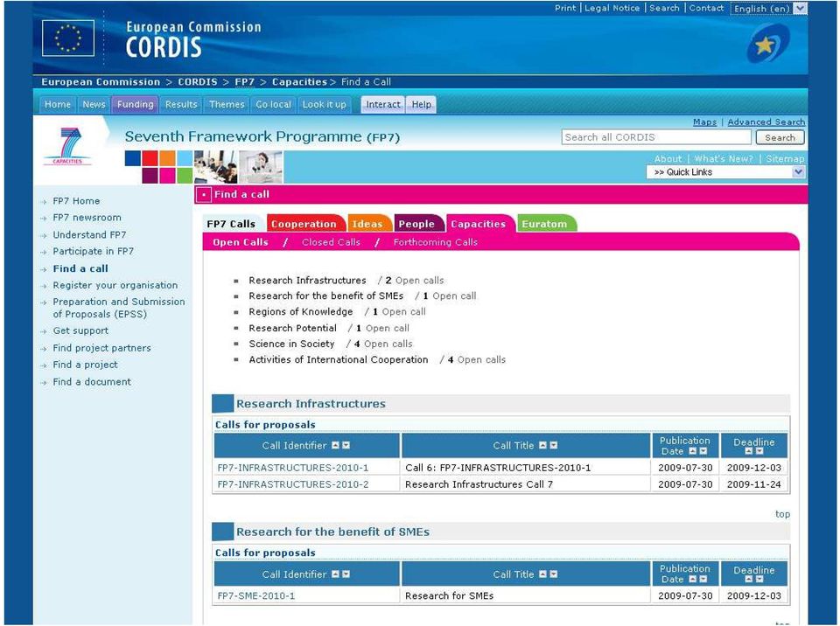Open the Look it up tab

click(325, 104)
